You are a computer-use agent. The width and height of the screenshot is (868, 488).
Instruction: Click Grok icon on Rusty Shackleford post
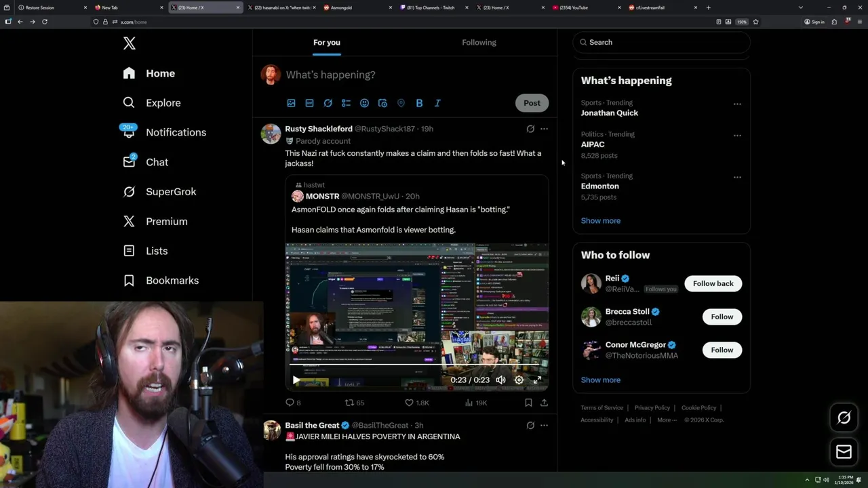530,129
